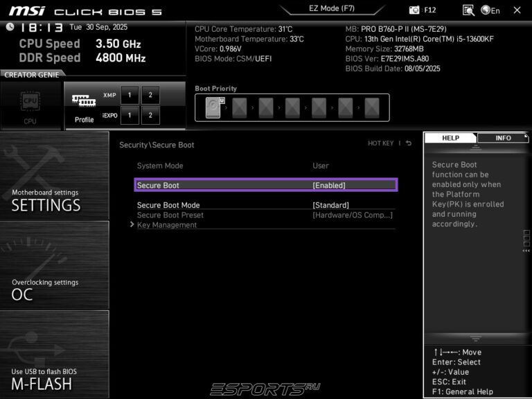The height and width of the screenshot is (399, 532).
Task: Click the last boot priority device slot
Action: click(x=372, y=107)
